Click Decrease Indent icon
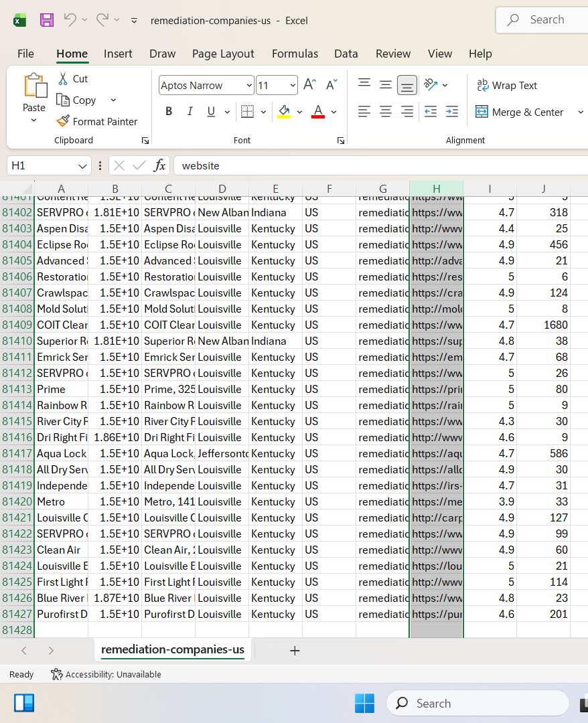This screenshot has width=588, height=723. coord(431,111)
